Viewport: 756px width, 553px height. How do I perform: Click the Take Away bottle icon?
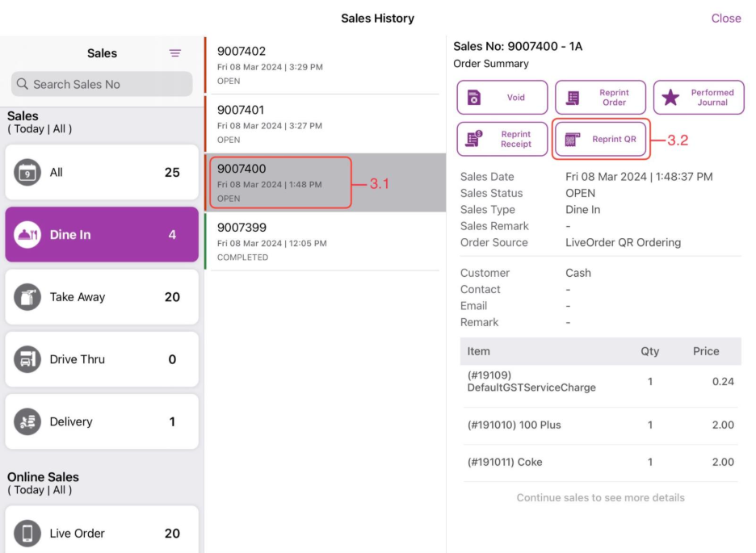(x=27, y=297)
